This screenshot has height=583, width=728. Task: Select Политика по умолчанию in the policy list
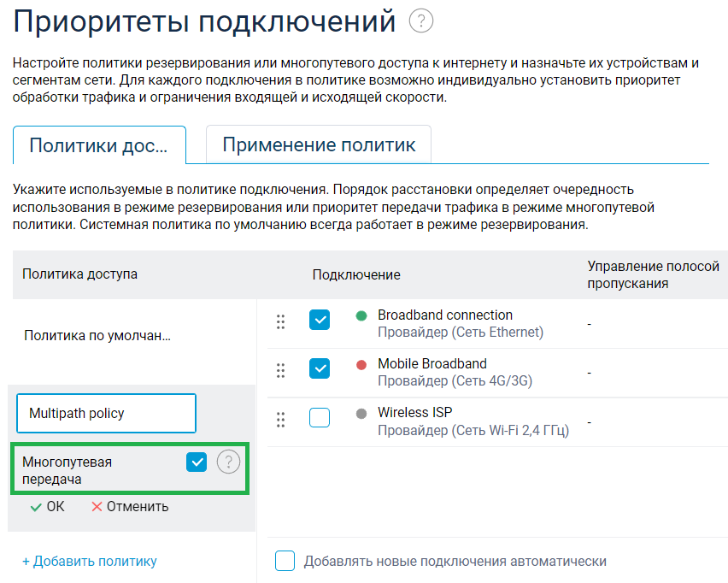click(97, 336)
